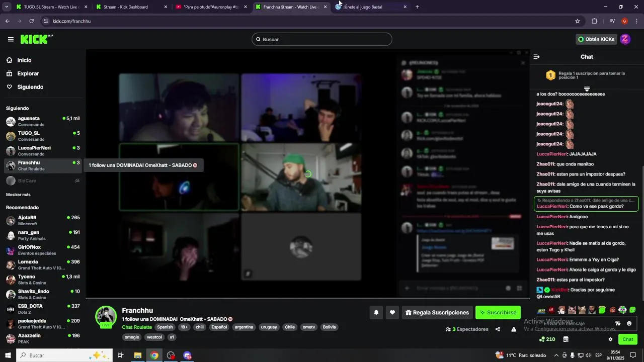Click the argentina tag

(244, 327)
